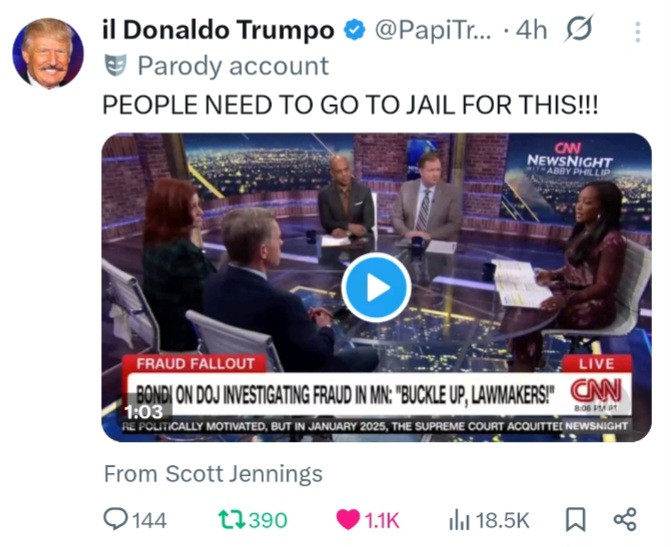
Task: Click the il Donaldo Trumpo display name
Action: 218,30
